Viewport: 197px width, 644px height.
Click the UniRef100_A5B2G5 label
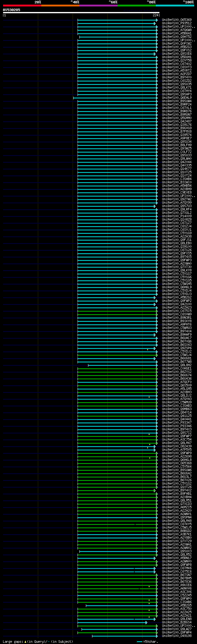[177, 606]
